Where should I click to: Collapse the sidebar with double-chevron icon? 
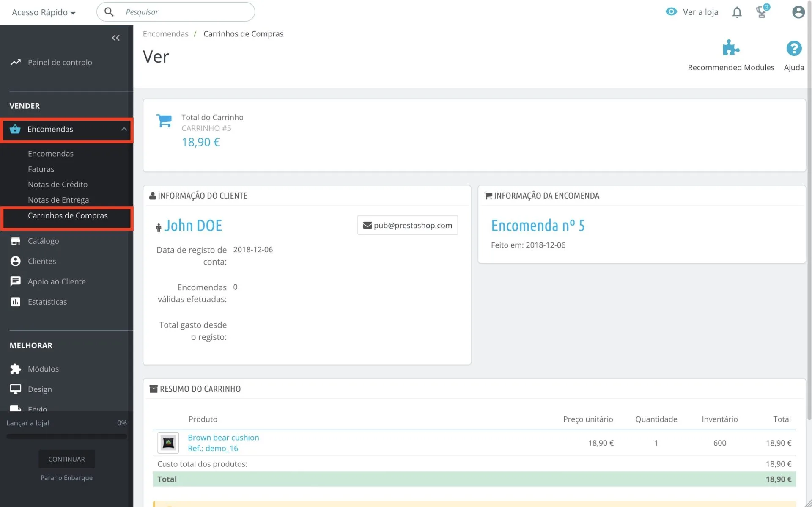(115, 38)
